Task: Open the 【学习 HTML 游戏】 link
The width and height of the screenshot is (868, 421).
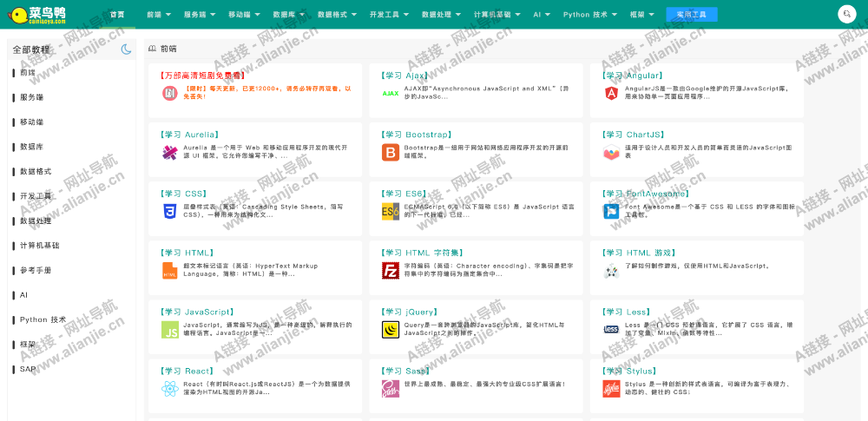Action: point(640,253)
